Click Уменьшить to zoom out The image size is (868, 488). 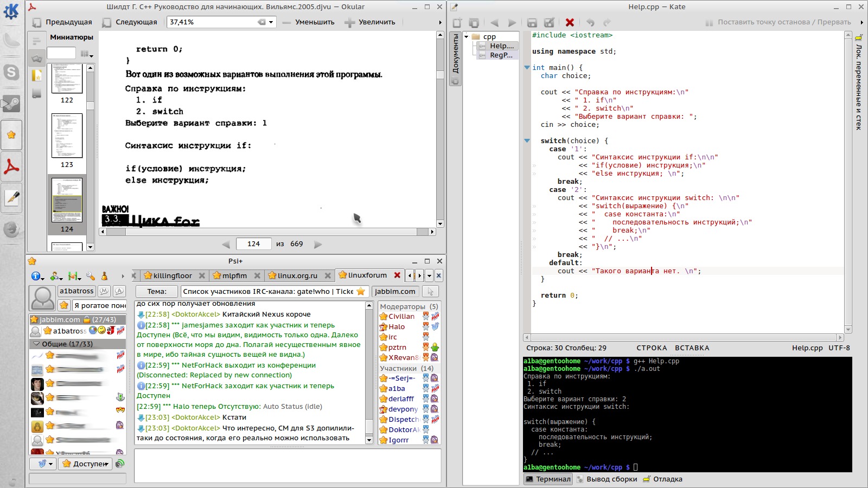pyautogui.click(x=308, y=22)
